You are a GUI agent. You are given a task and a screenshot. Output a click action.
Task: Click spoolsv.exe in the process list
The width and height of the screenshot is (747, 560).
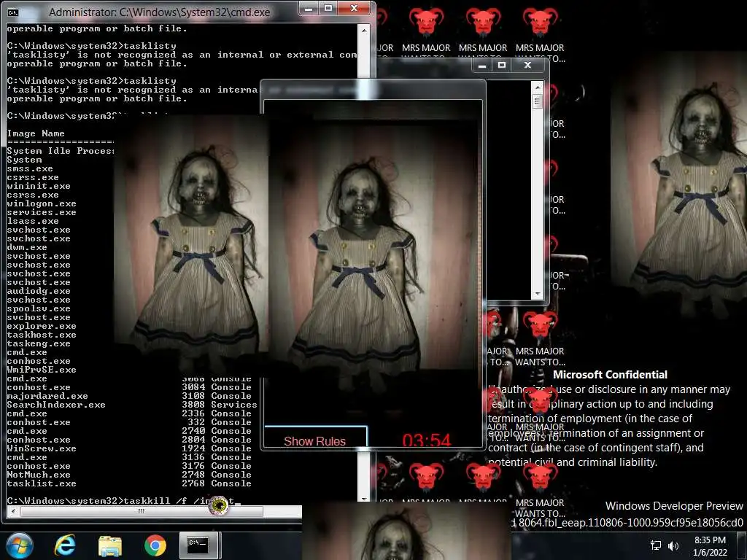(x=39, y=308)
